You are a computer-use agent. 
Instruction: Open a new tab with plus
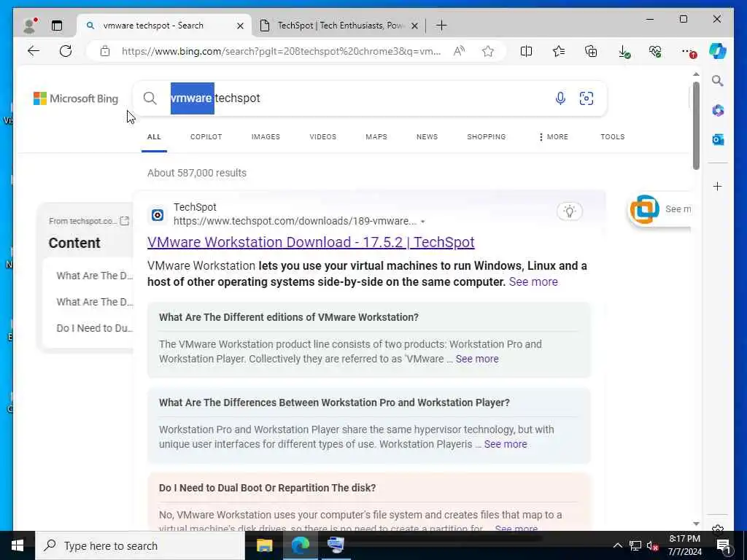tap(441, 26)
